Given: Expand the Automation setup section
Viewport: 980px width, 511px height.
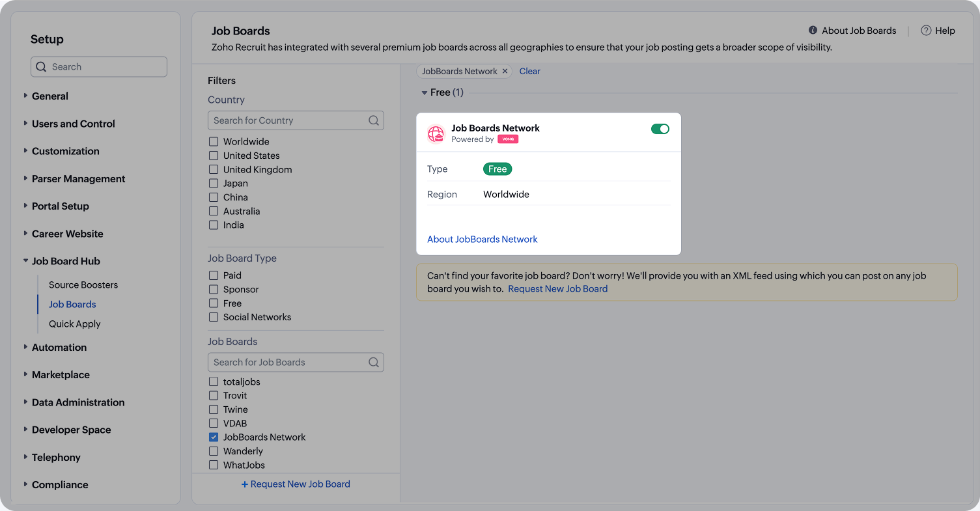Looking at the screenshot, I should coord(25,348).
